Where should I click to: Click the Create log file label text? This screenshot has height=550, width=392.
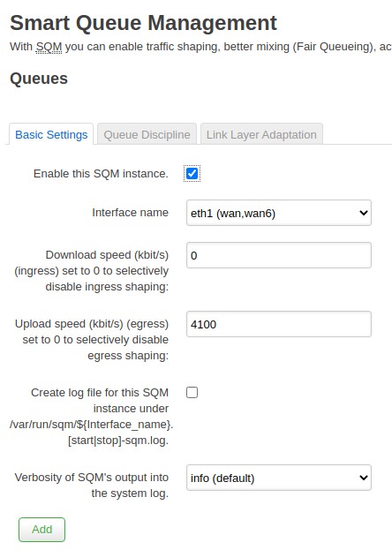(91, 417)
